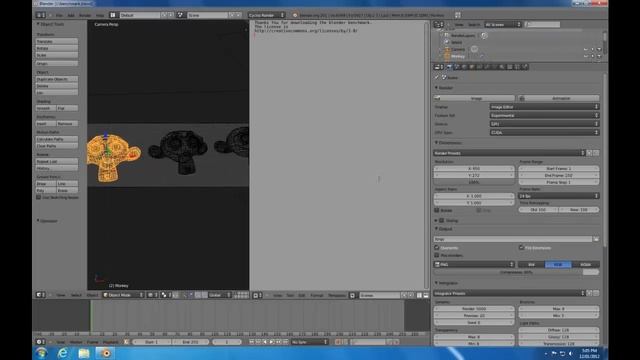The width and height of the screenshot is (640, 360).
Task: Open the Add menu in top bar
Action: point(71,15)
